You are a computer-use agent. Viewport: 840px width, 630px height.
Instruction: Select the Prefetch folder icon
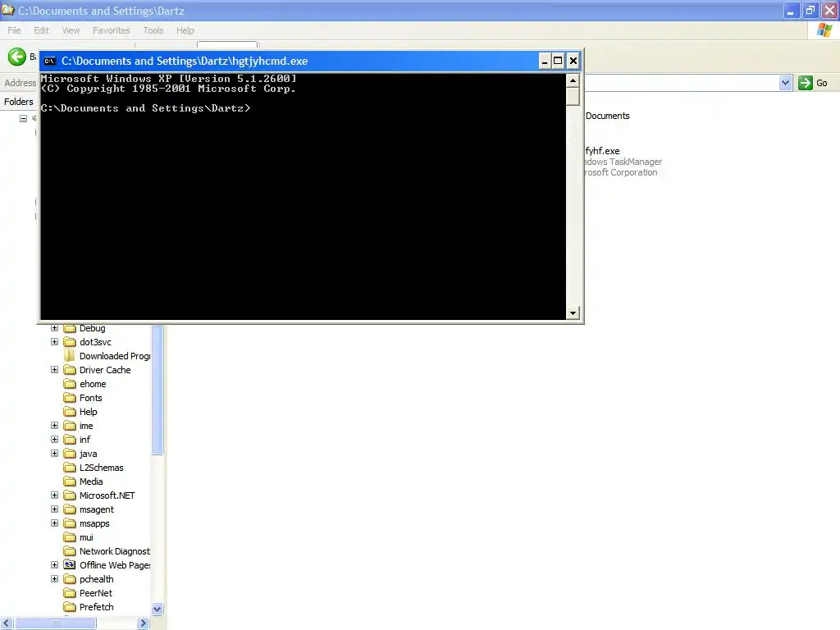point(70,606)
